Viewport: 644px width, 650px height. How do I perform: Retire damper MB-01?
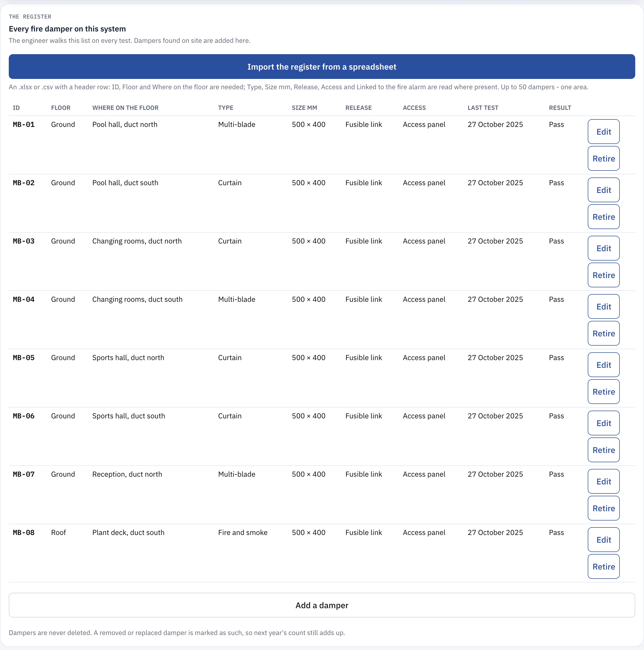604,158
